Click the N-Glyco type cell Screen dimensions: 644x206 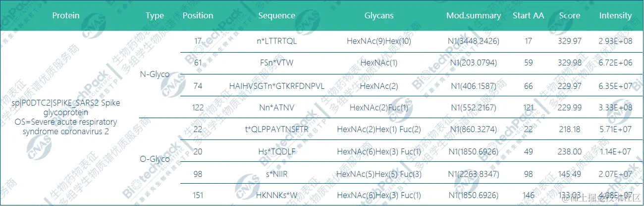pyautogui.click(x=155, y=74)
